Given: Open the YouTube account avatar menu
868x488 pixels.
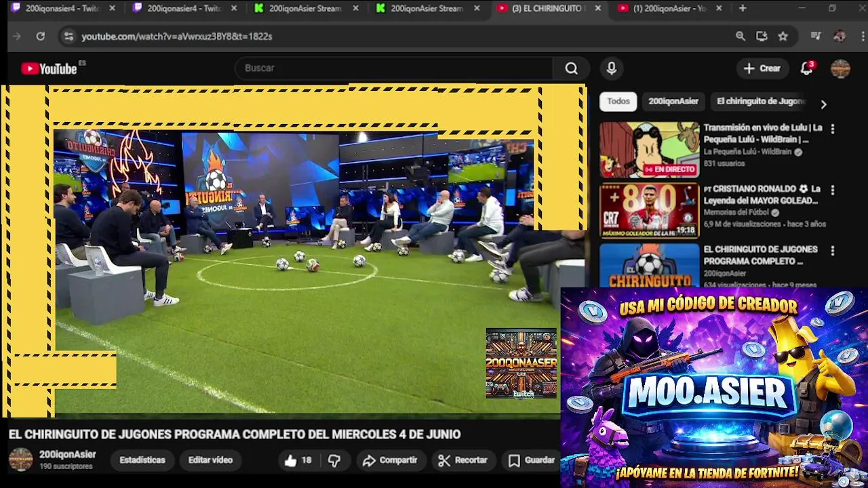Looking at the screenshot, I should click(840, 68).
